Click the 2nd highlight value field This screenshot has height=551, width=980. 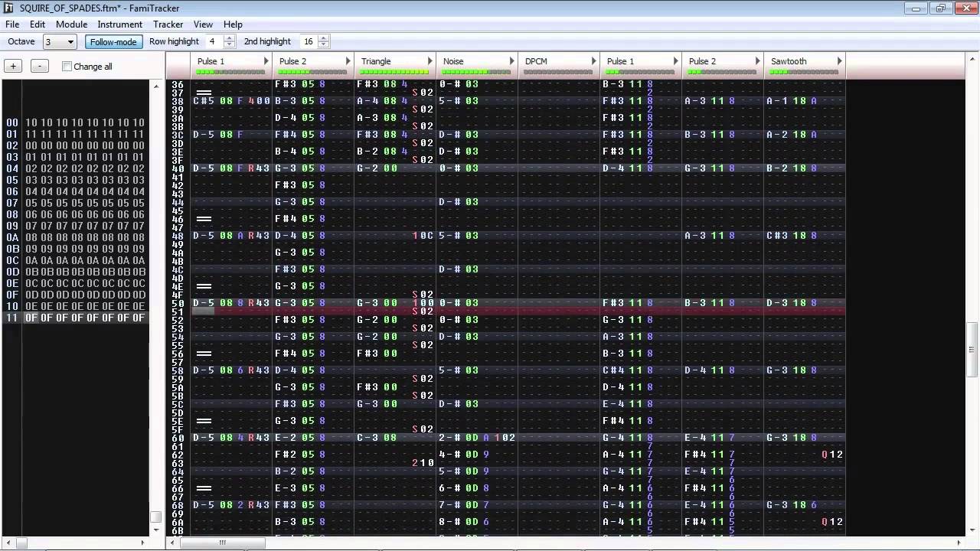coord(309,42)
